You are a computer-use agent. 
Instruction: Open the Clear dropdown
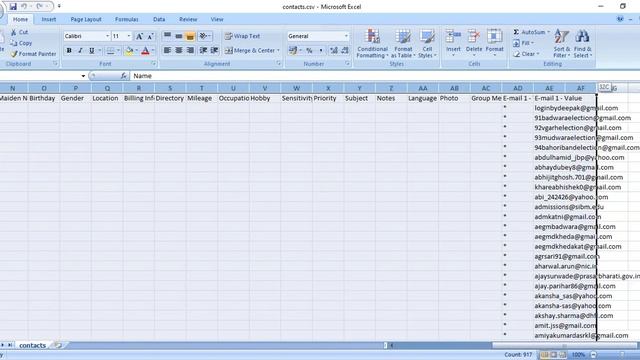(x=526, y=54)
